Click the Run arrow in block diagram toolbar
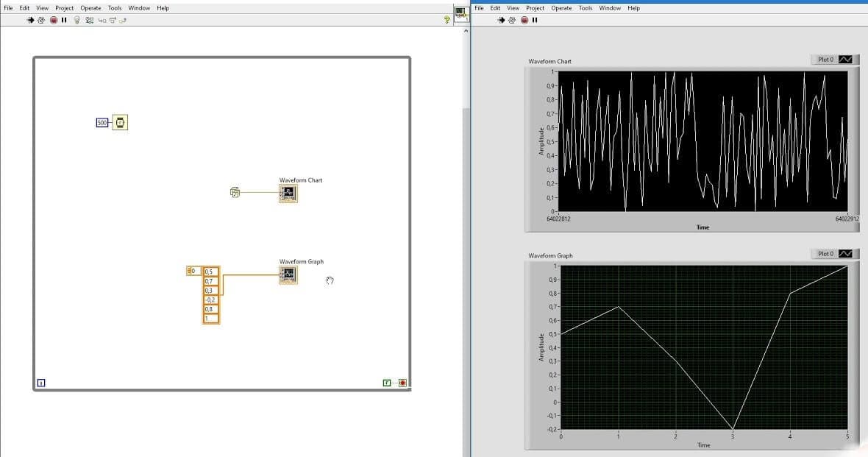The image size is (868, 457). [31, 20]
